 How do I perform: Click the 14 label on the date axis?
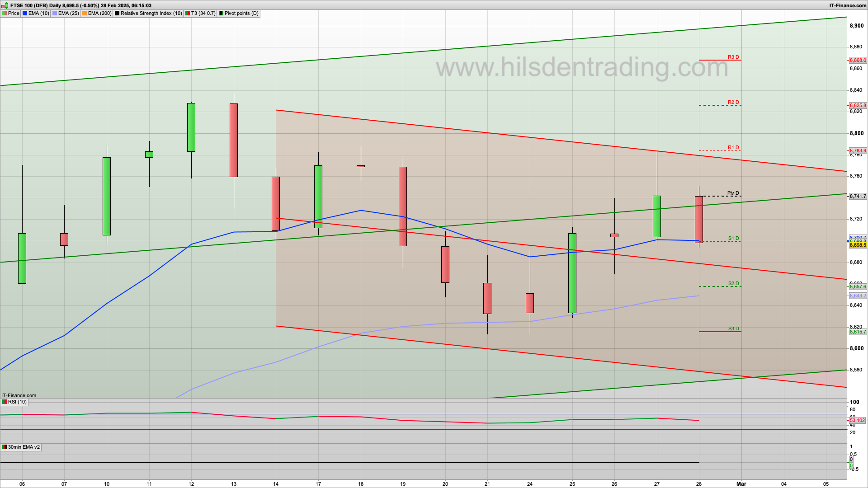276,484
